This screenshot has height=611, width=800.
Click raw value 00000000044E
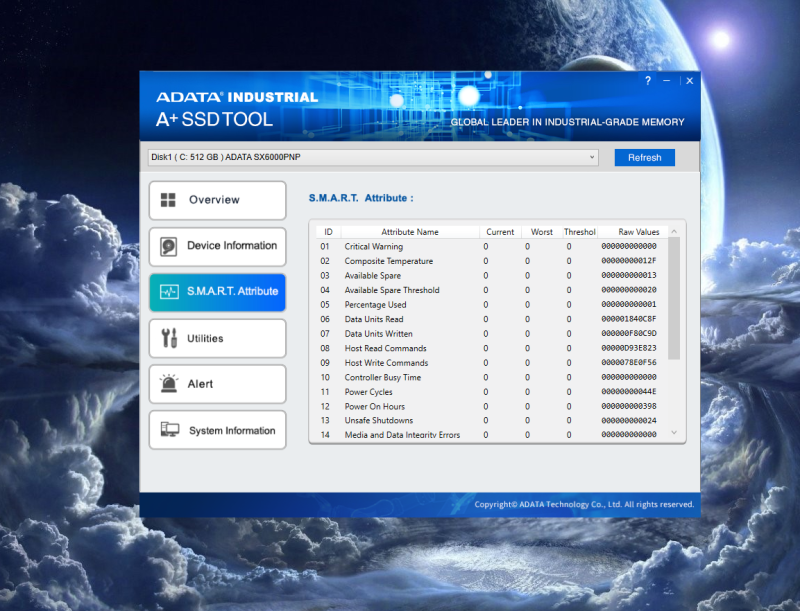pos(629,392)
